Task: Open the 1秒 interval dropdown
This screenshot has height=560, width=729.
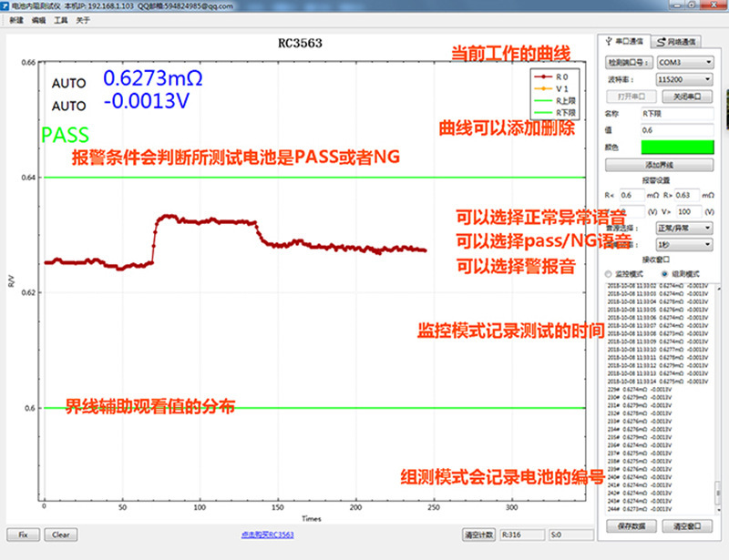Action: (x=684, y=244)
